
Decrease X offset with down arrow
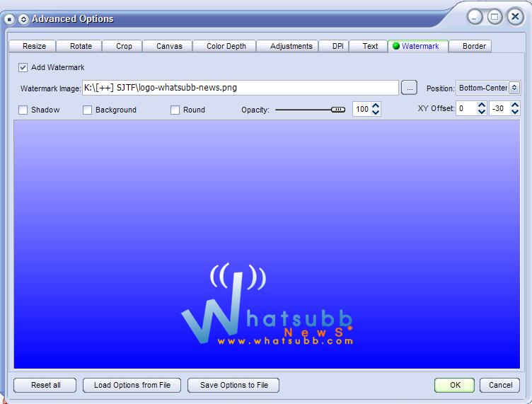[482, 112]
